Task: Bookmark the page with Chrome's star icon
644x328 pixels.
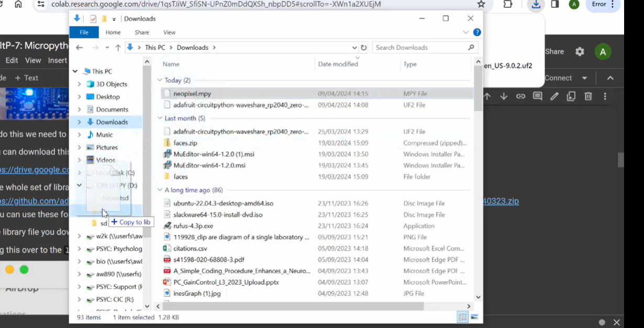Action: coord(481,4)
